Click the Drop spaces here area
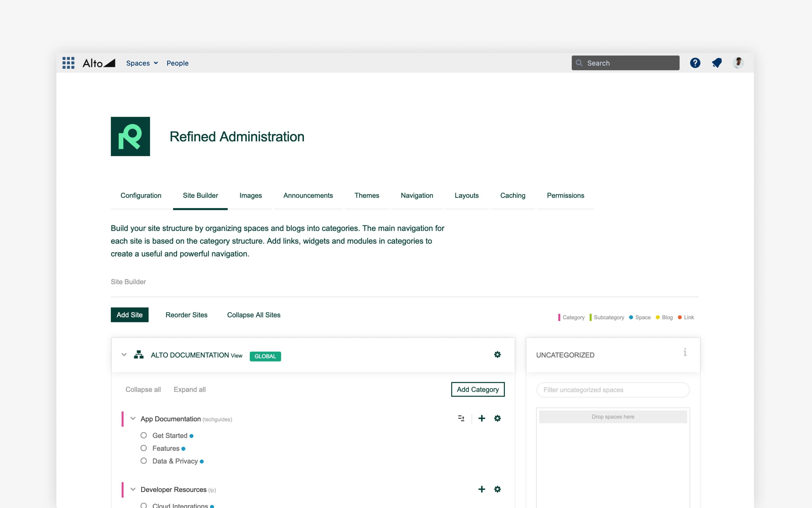Screen dimensions: 812x508 (x=613, y=417)
